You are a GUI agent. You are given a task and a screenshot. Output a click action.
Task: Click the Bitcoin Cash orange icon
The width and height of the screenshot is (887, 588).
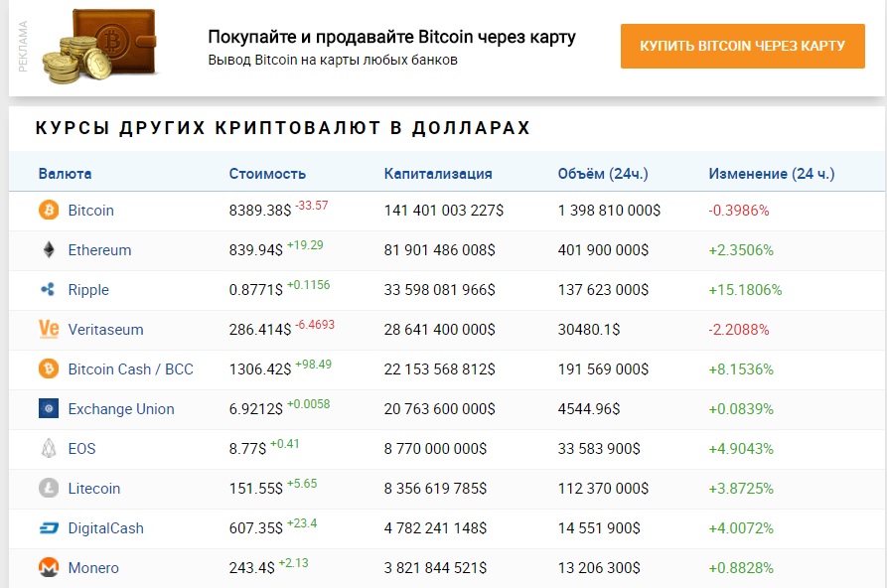[48, 369]
